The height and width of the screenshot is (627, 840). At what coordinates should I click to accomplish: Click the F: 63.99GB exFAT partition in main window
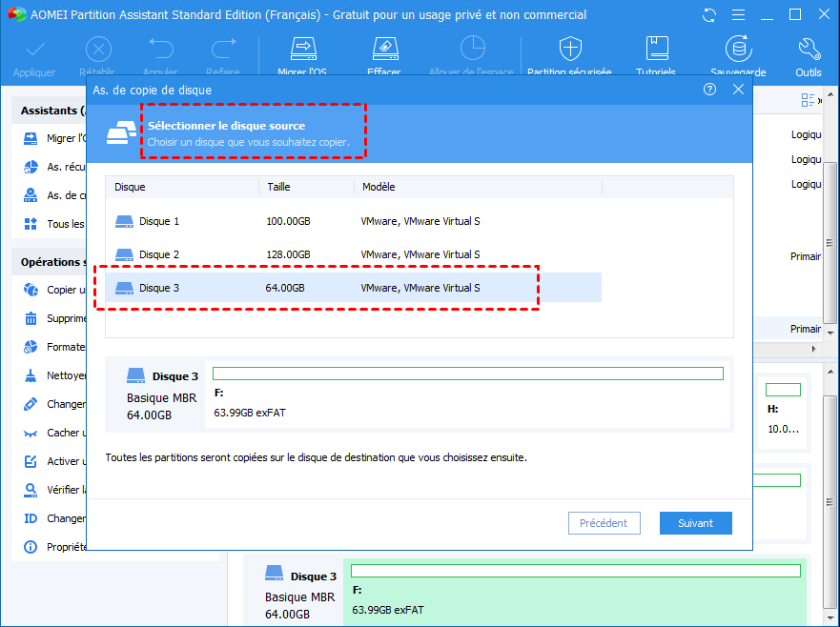(575, 592)
